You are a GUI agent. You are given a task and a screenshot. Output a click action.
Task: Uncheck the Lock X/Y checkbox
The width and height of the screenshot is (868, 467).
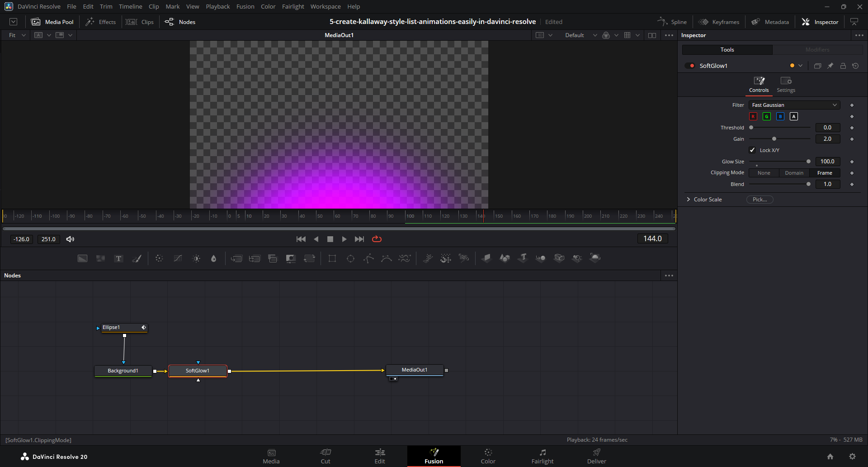click(x=752, y=150)
